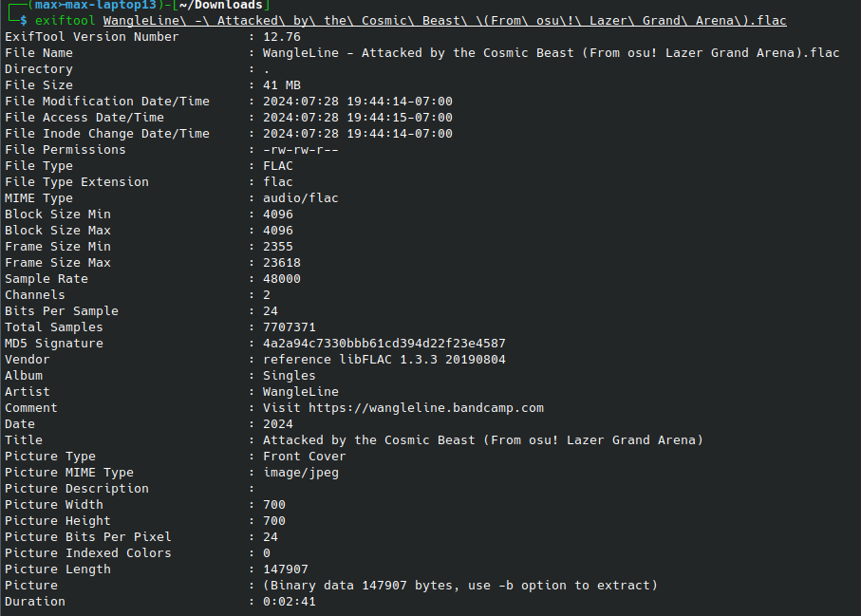Viewport: 861px width, 616px height.
Task: Click the Sample Rate value 48000
Action: point(281,279)
